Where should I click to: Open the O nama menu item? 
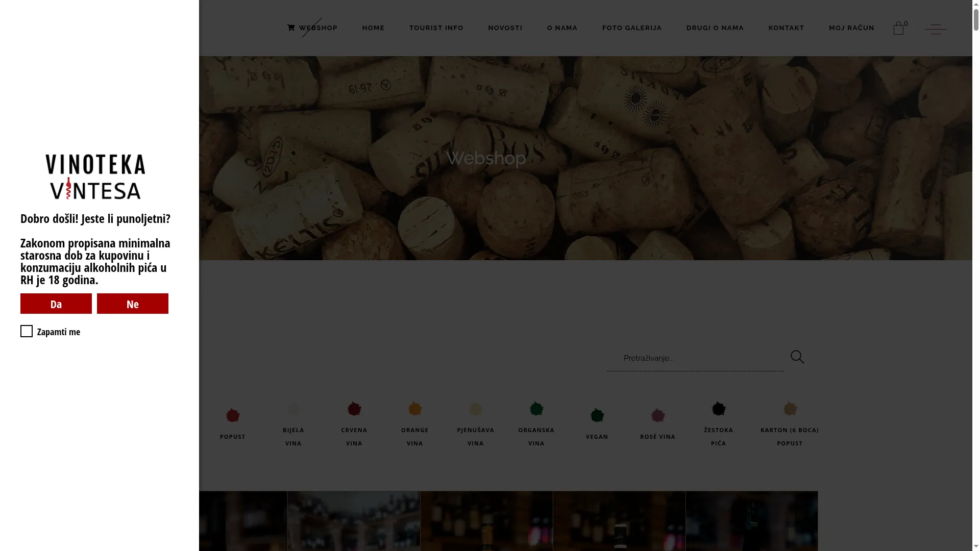pyautogui.click(x=562, y=28)
